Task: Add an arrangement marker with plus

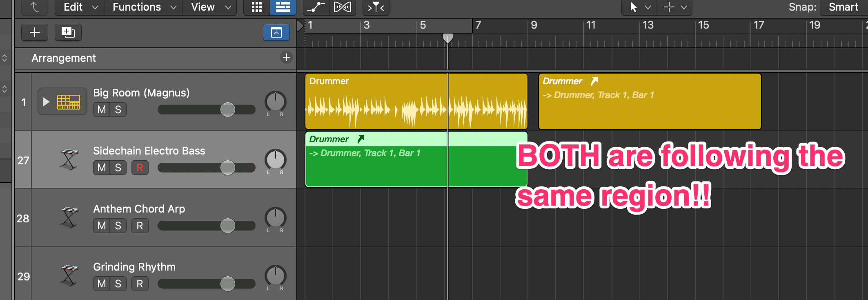Action: pos(287,58)
